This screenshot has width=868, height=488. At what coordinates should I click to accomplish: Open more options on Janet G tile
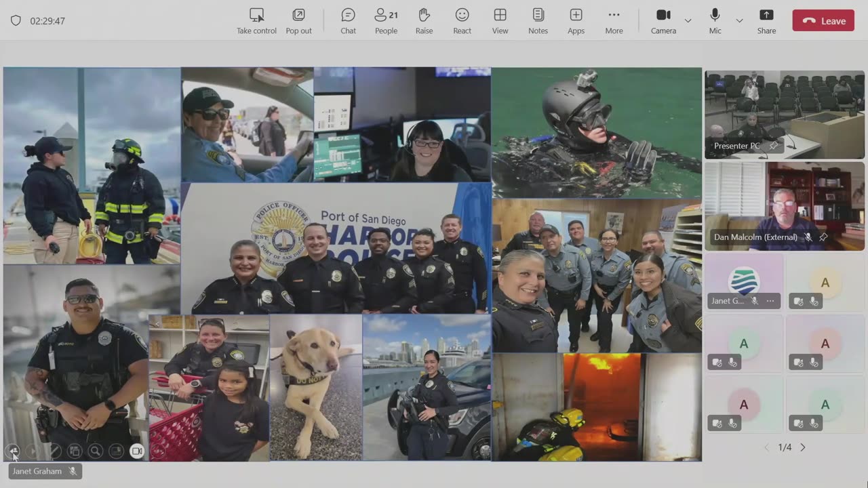point(770,301)
